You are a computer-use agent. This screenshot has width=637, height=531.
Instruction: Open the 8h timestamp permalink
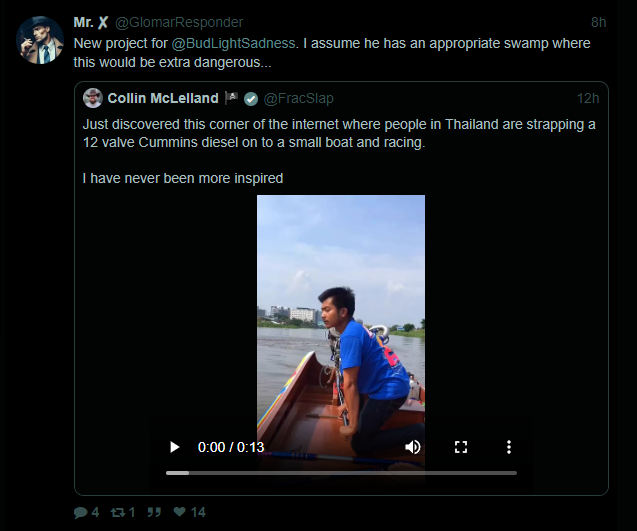(x=598, y=22)
